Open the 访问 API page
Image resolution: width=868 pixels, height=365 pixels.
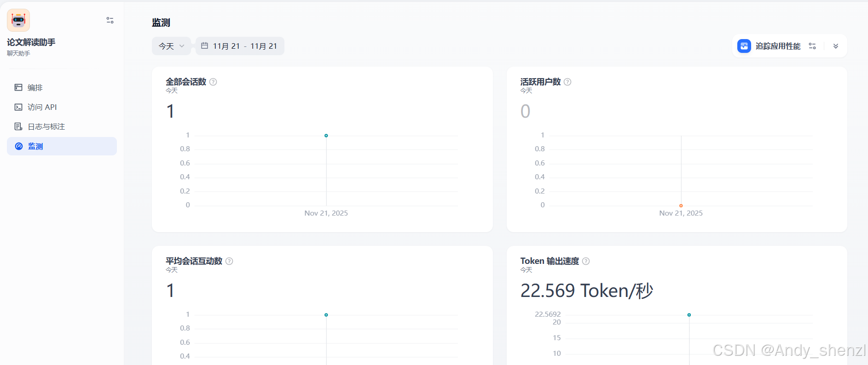click(62, 107)
